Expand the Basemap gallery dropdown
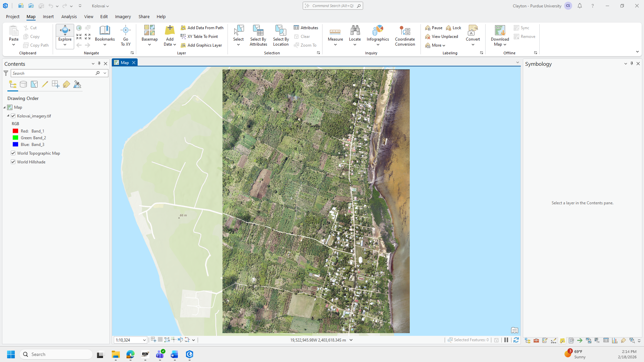This screenshot has height=362, width=644. click(149, 45)
